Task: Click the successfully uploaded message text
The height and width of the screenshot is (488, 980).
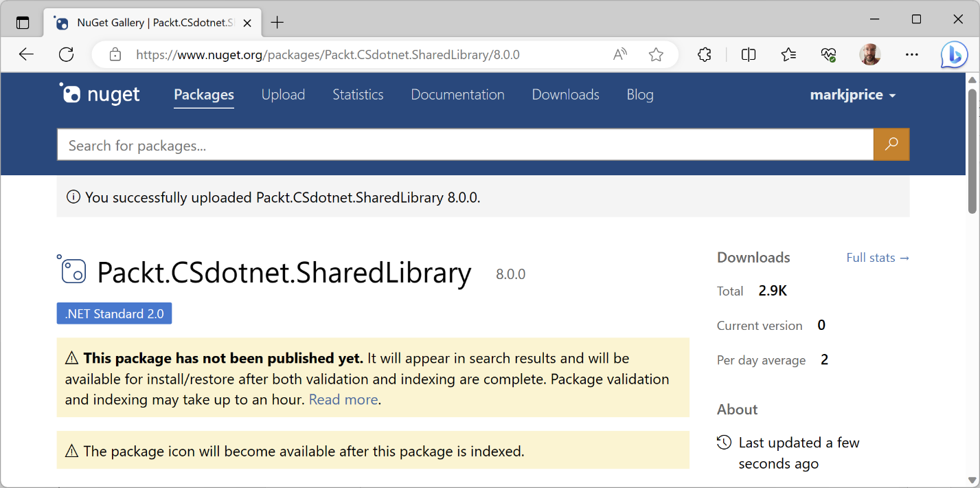Action: click(283, 197)
